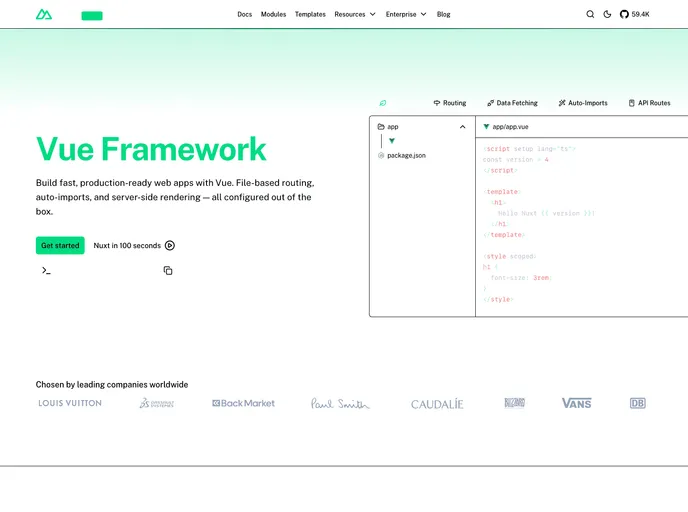Click 'Chosen by leading companies worldwide' text

coord(112,385)
